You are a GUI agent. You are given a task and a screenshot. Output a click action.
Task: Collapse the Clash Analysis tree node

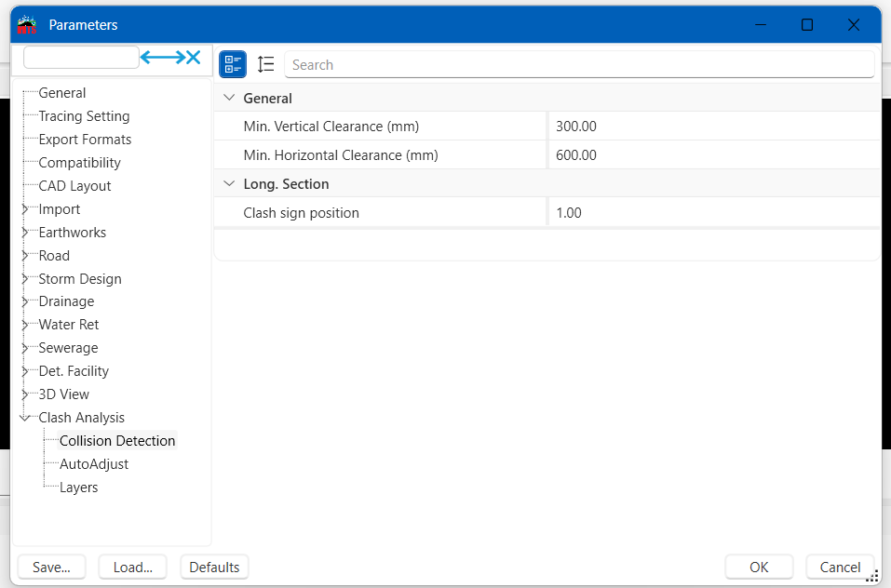pos(25,418)
